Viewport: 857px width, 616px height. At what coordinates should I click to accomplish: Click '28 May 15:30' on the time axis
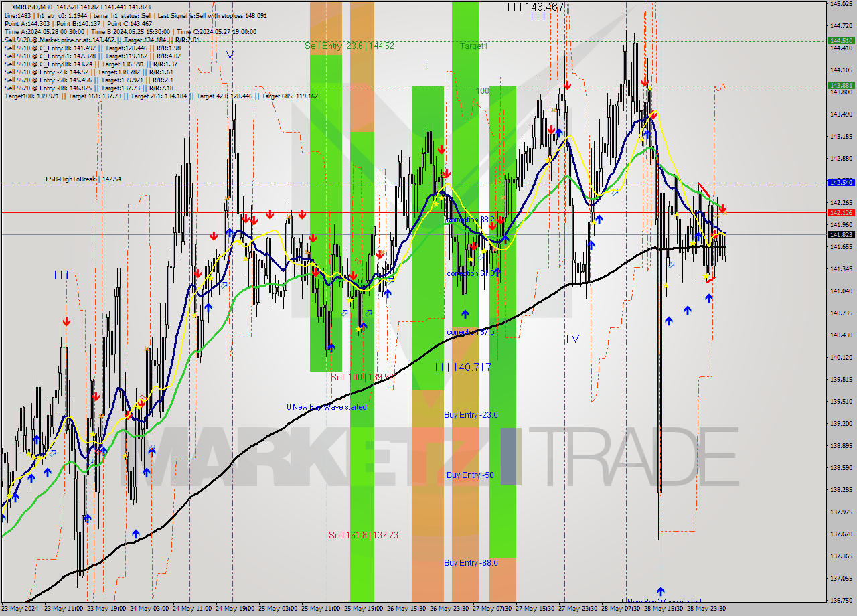pyautogui.click(x=663, y=609)
